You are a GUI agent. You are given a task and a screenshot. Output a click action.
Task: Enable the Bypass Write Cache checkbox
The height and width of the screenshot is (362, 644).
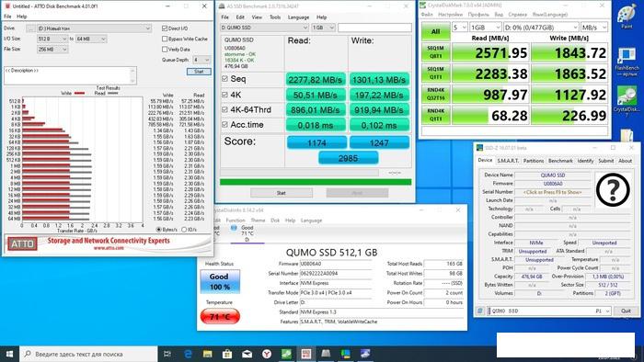tap(165, 39)
